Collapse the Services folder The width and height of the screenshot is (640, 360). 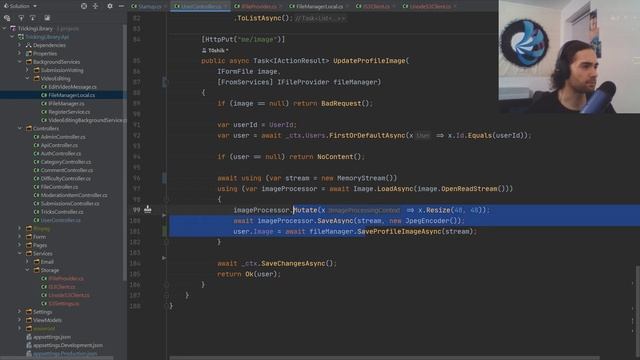[x=19, y=253]
